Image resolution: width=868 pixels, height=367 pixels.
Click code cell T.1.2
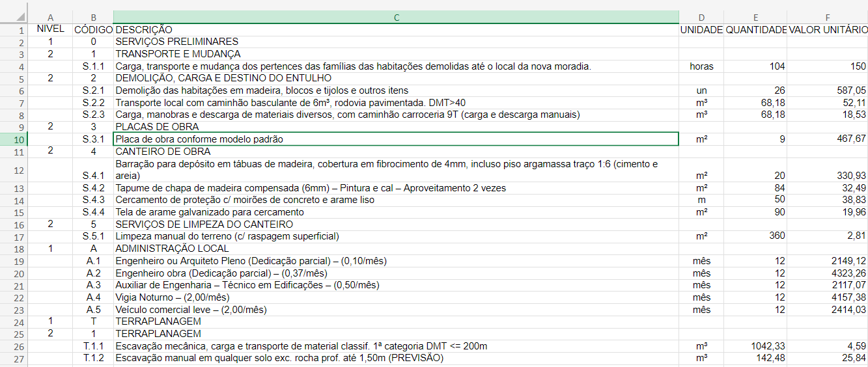pyautogui.click(x=93, y=358)
